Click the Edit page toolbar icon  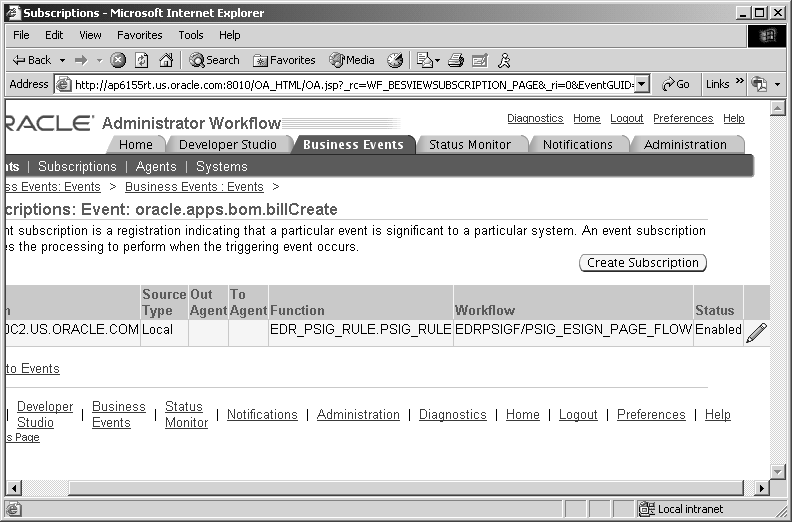tap(479, 60)
